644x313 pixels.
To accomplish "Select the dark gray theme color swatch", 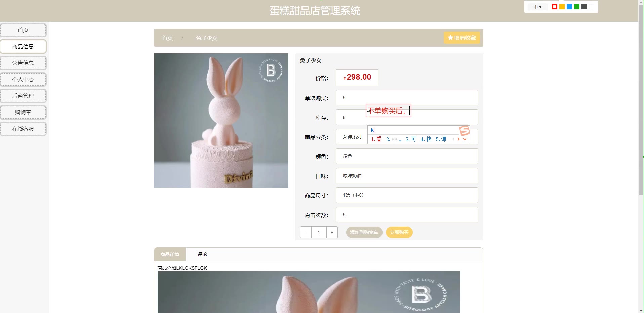I will point(584,7).
